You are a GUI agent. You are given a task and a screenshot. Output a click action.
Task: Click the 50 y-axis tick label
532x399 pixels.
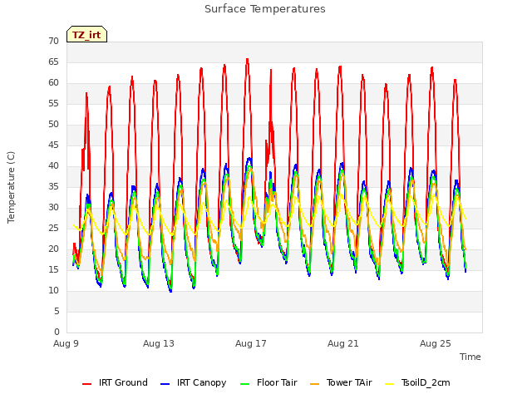click(x=53, y=124)
